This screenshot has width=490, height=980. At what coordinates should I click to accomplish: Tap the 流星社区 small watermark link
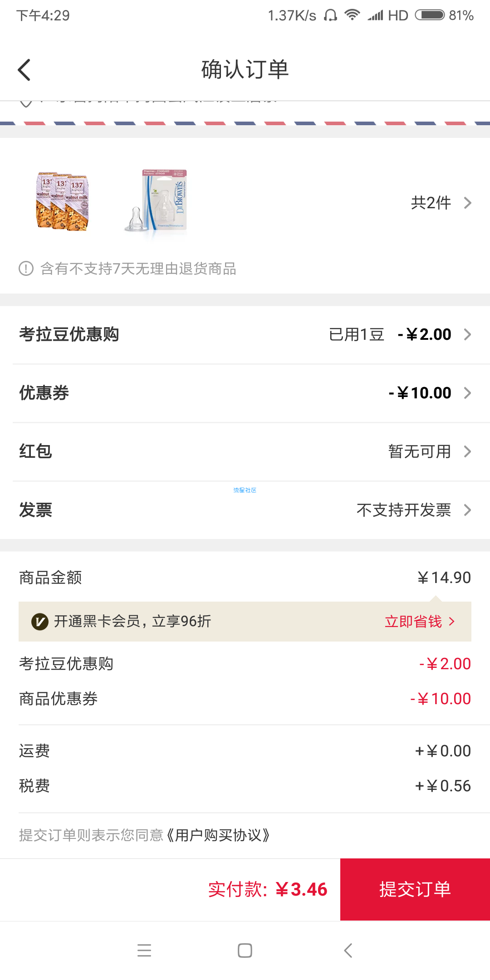pos(245,490)
